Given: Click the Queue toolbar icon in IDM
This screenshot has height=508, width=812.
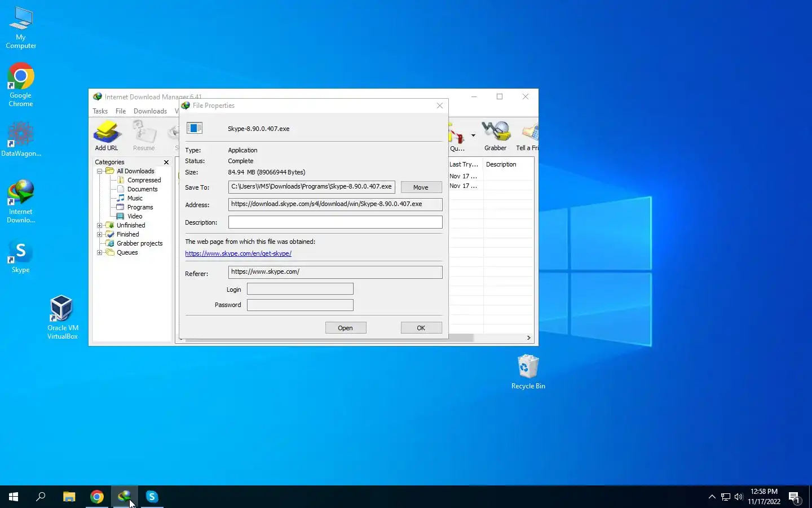Looking at the screenshot, I should pyautogui.click(x=457, y=136).
